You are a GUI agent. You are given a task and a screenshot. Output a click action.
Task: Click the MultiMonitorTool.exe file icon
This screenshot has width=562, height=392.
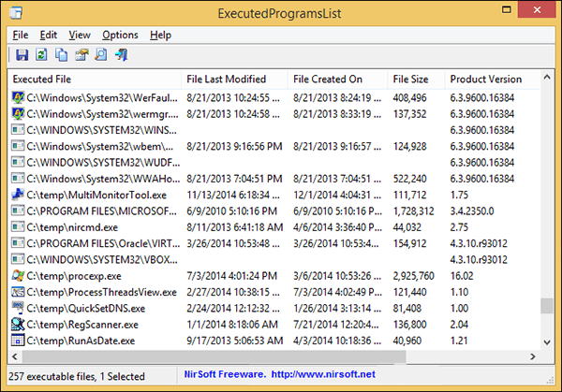pyautogui.click(x=18, y=195)
